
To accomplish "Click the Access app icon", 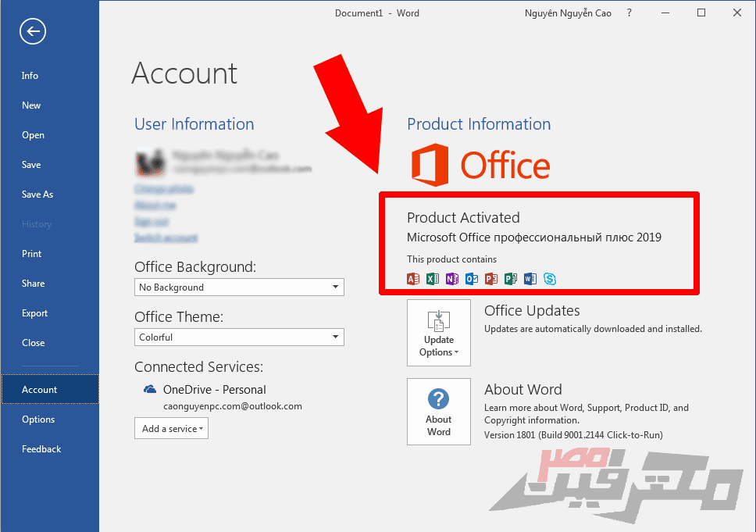I will point(413,279).
